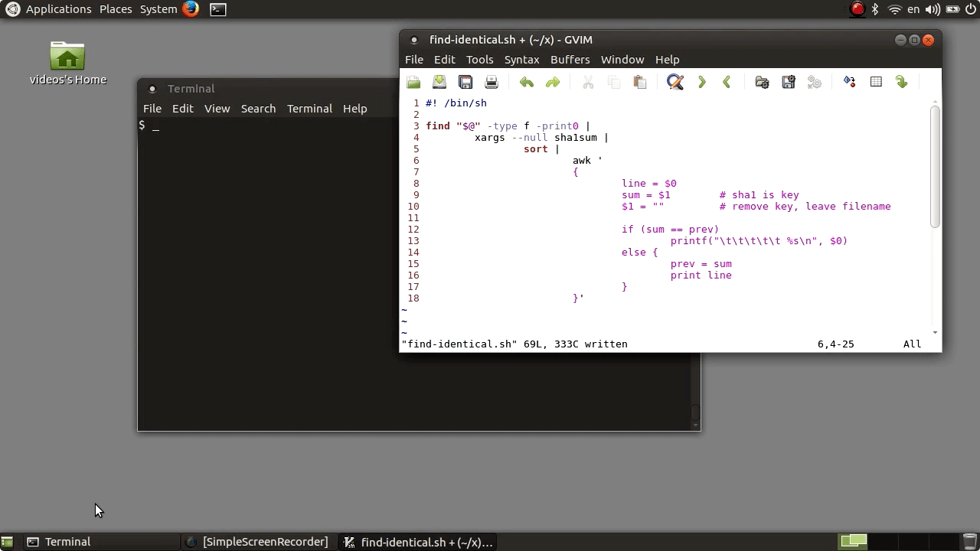Click the Help menu in GVIM
This screenshot has width=980, height=551.
tap(667, 59)
